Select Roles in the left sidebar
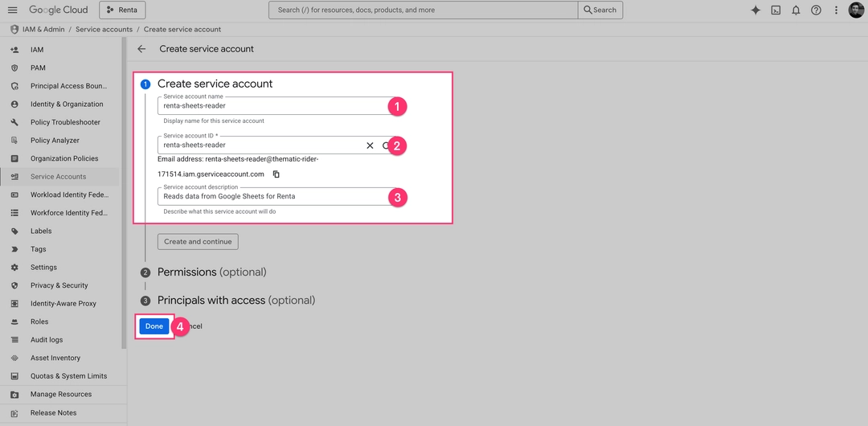Screen dimensions: 868x426 [39, 322]
